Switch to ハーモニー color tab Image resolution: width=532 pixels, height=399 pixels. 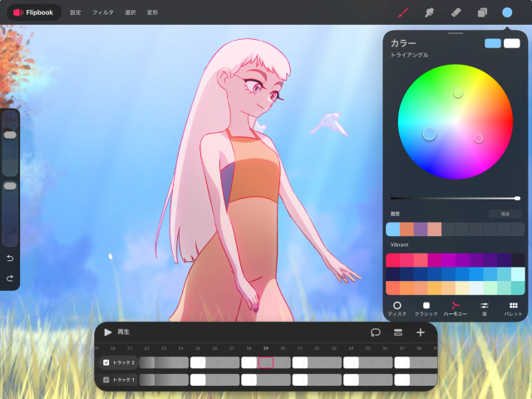click(456, 308)
